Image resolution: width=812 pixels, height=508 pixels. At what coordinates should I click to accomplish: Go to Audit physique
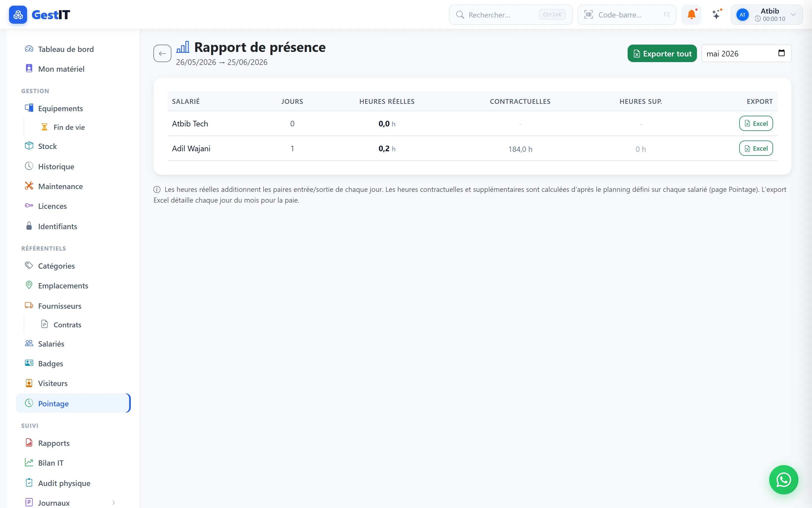coord(73,483)
